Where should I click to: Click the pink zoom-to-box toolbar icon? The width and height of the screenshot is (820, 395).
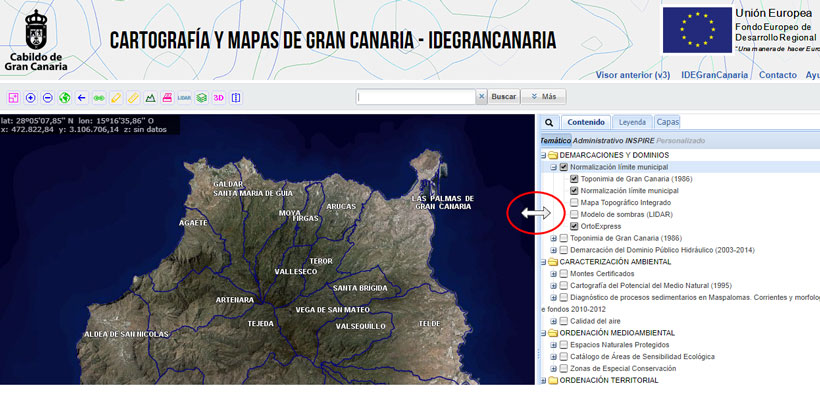point(14,97)
